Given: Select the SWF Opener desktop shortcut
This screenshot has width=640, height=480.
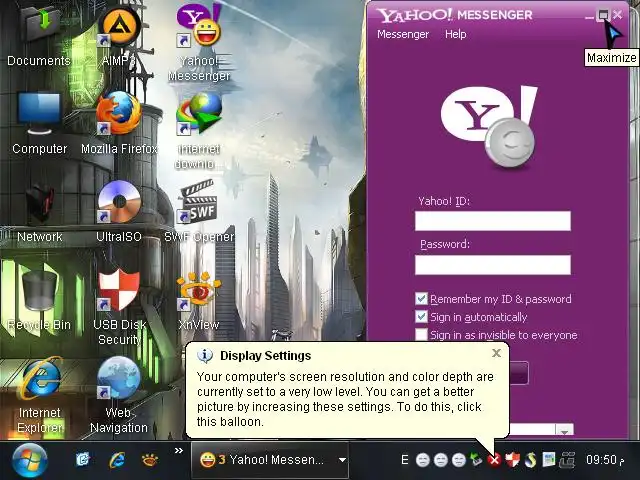Looking at the screenshot, I should coord(199,212).
